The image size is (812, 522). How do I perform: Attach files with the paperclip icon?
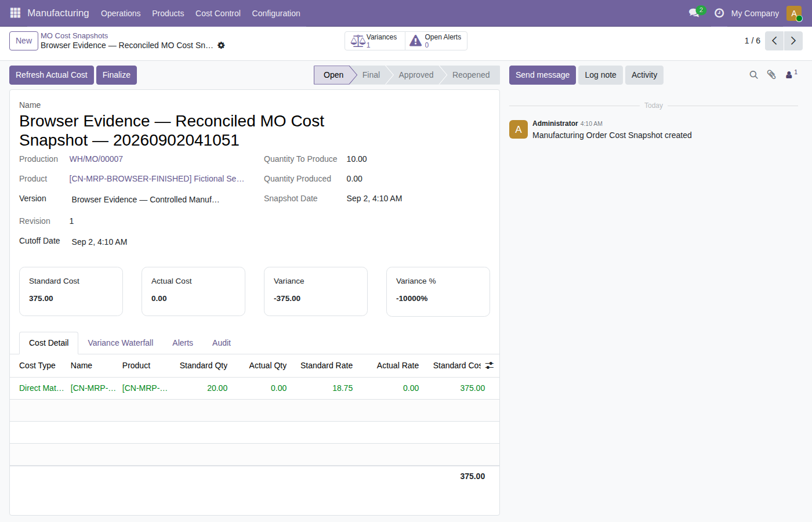click(771, 75)
